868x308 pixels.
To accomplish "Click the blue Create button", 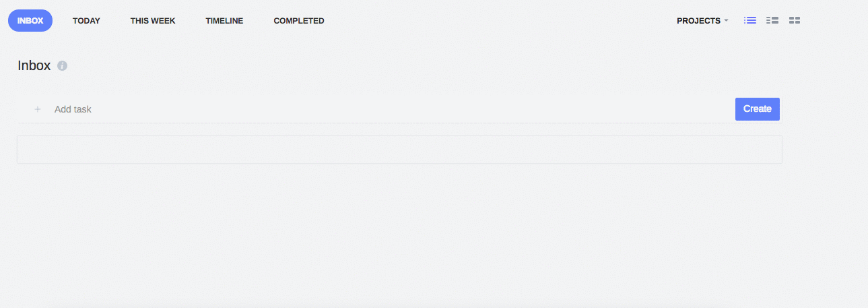I will tap(758, 109).
